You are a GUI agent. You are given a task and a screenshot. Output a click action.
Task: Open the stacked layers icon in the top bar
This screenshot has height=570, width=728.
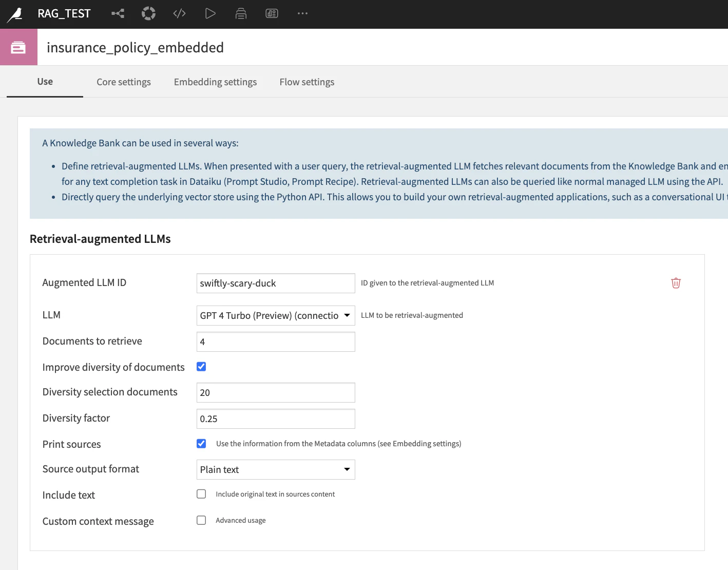(241, 14)
